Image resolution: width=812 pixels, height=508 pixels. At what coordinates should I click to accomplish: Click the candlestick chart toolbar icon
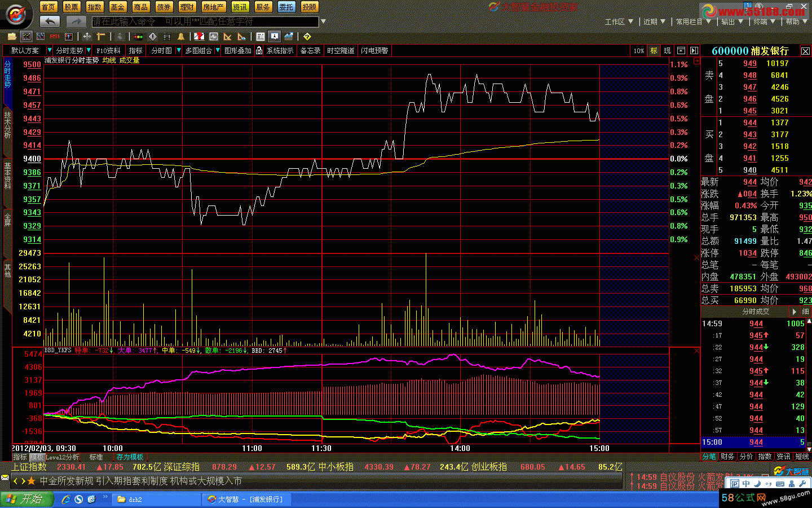[41, 37]
